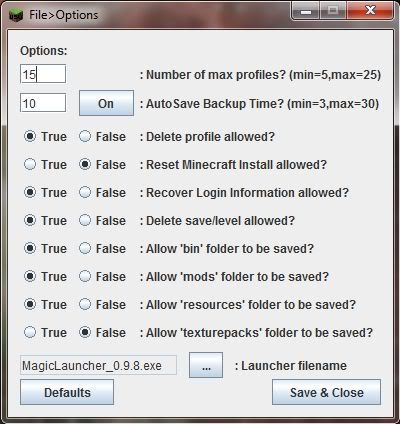The width and height of the screenshot is (400, 424).
Task: Minimize the File>Options window
Action: tap(305, 11)
